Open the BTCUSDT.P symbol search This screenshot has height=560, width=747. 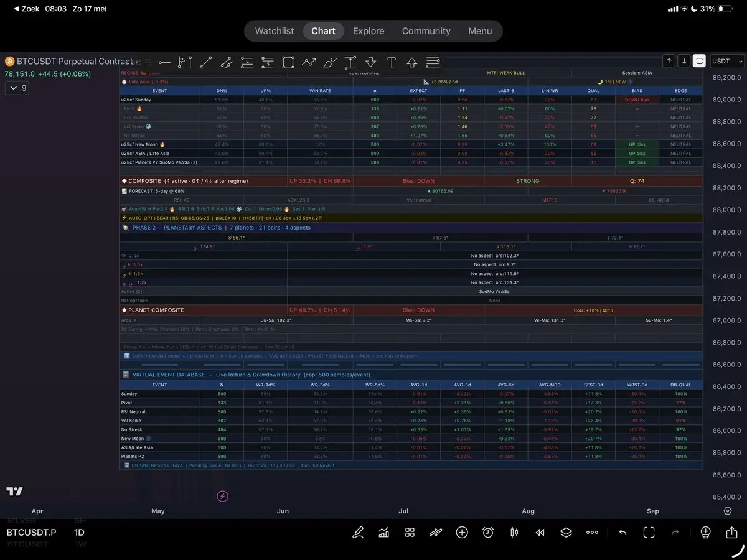32,533
